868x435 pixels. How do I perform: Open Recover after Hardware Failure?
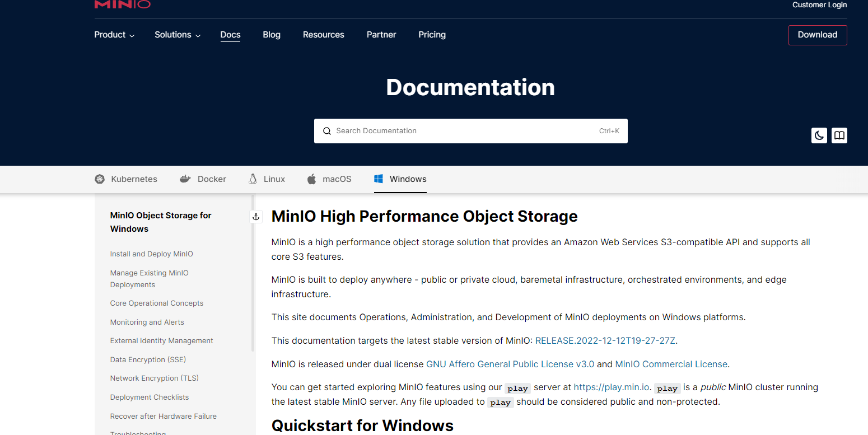164,417
